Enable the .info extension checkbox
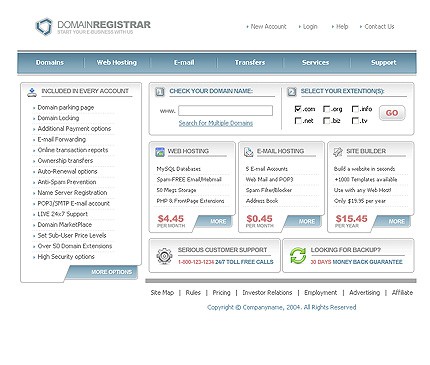The height and width of the screenshot is (365, 430). tap(355, 109)
